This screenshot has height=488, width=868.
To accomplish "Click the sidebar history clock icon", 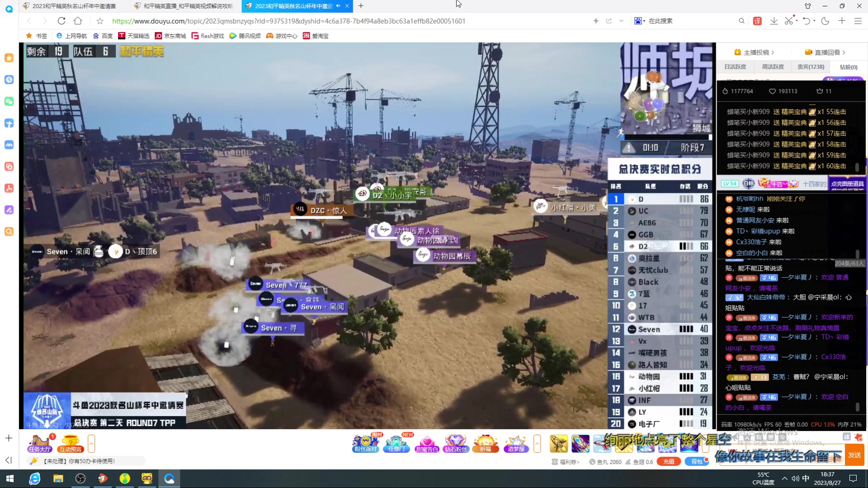I will coord(9,80).
